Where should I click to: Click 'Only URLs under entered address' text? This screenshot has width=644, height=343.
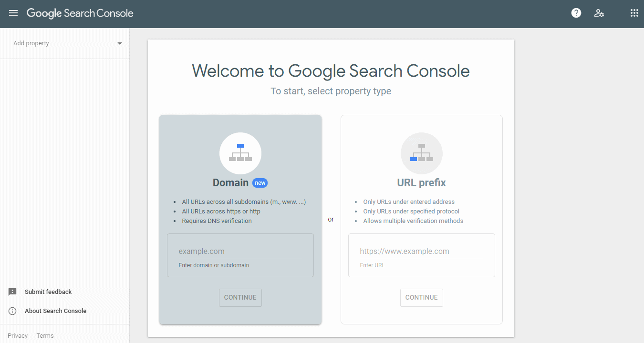[409, 202]
